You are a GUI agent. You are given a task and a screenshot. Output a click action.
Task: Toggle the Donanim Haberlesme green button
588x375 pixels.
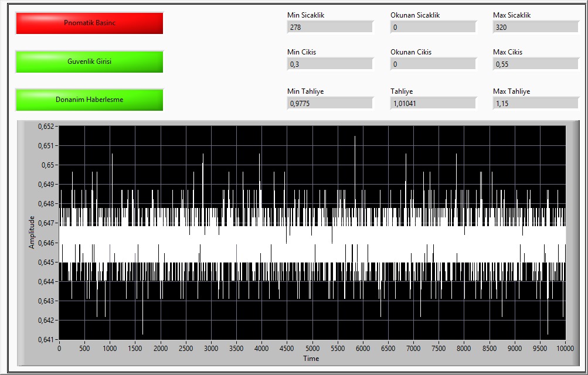[89, 100]
